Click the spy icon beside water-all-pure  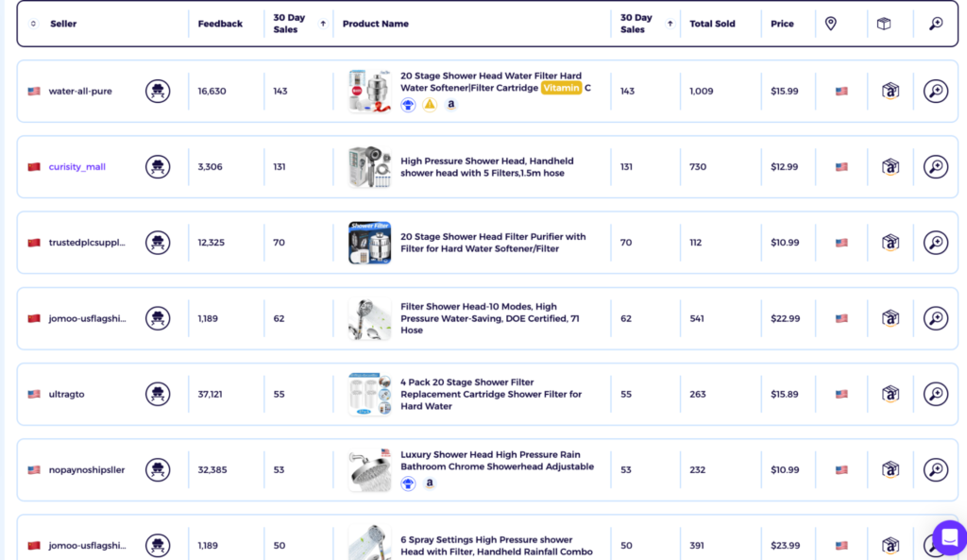pyautogui.click(x=158, y=92)
